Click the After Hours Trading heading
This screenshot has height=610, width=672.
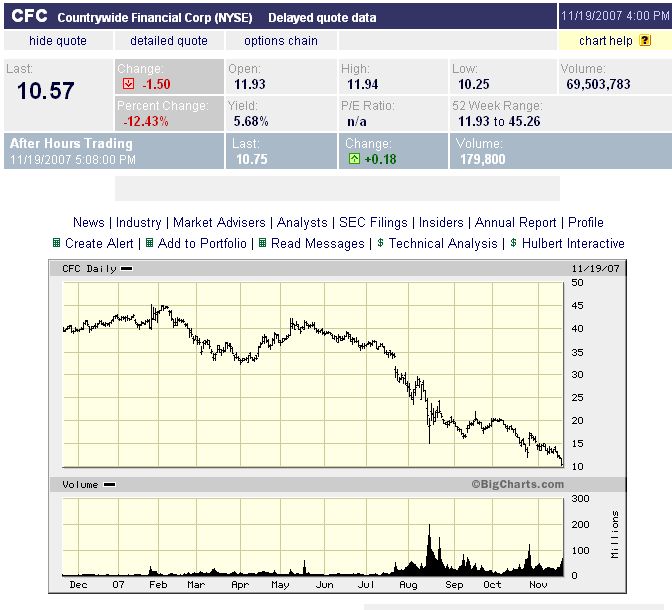(71, 143)
